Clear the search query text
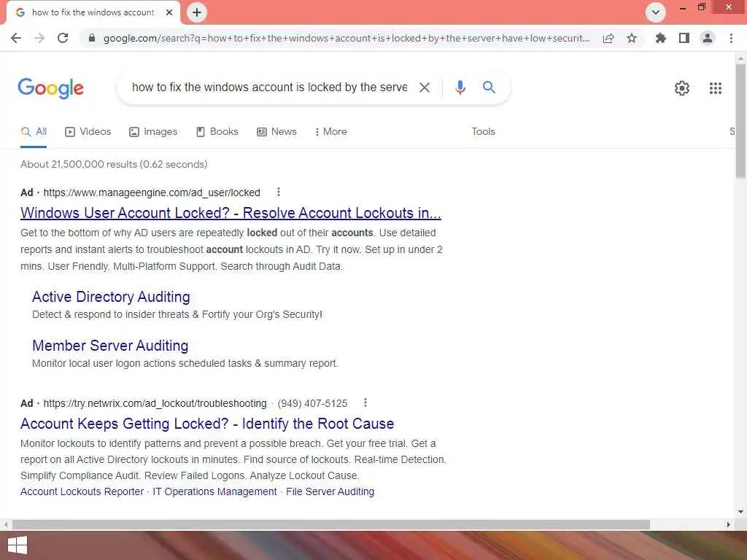 click(424, 87)
